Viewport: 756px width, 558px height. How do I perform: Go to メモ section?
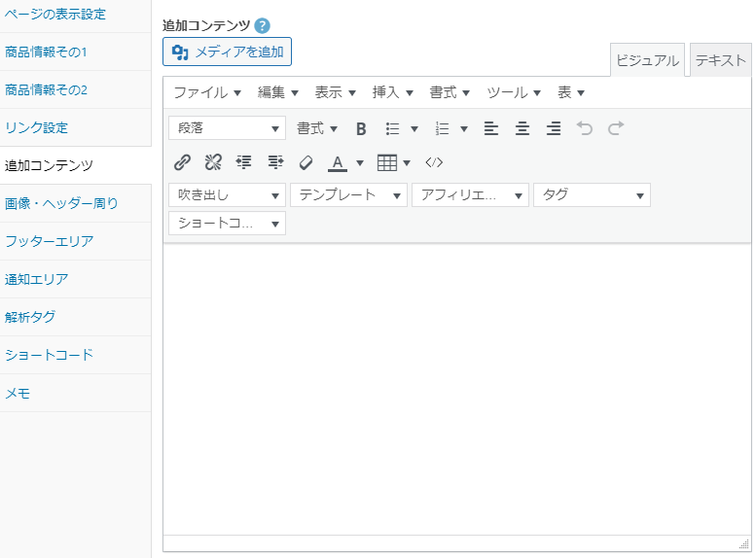(x=75, y=393)
